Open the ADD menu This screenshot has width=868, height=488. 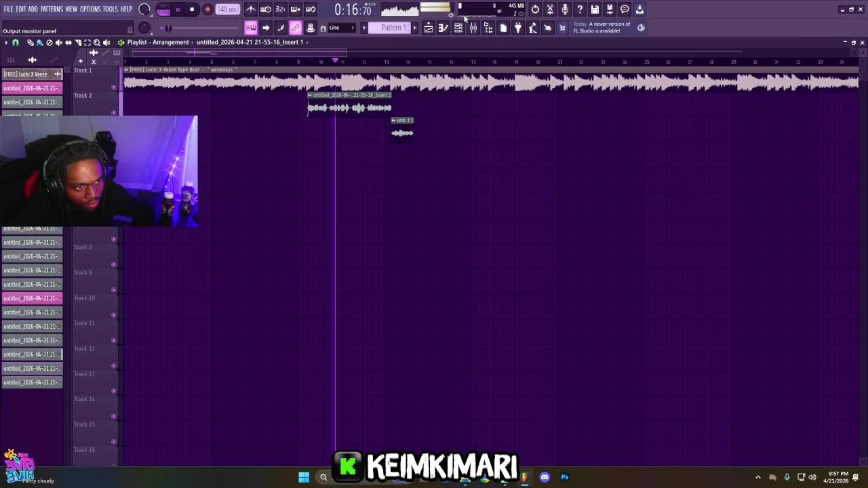(x=33, y=9)
